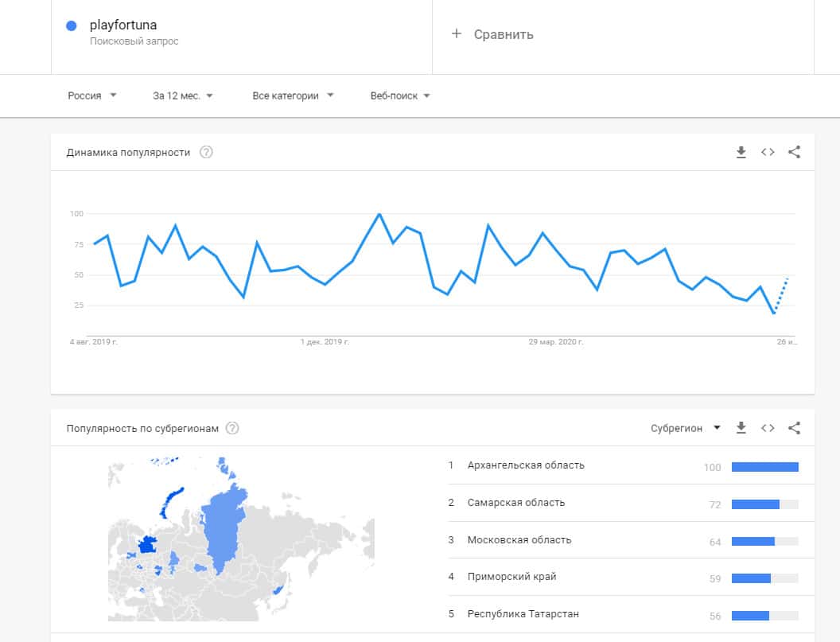The height and width of the screenshot is (642, 840).
Task: Click the 100 y-axis label on chart
Action: pos(76,214)
